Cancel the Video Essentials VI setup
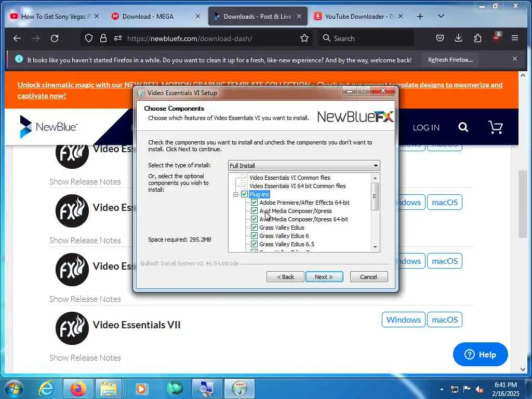 click(368, 277)
